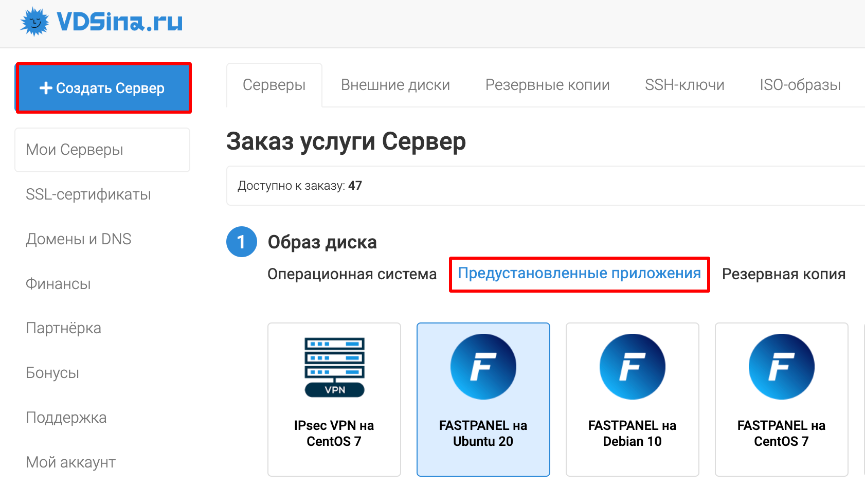Select Предустановленные приложения image type
This screenshot has height=504, width=865.
pos(580,274)
